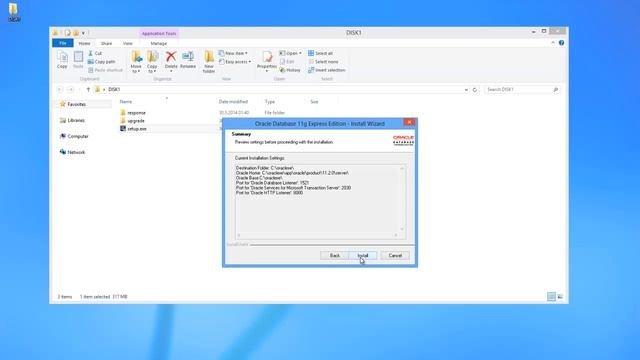Image resolution: width=640 pixels, height=360 pixels.
Task: Open the Open dropdown in the ribbon
Action: tap(291, 53)
